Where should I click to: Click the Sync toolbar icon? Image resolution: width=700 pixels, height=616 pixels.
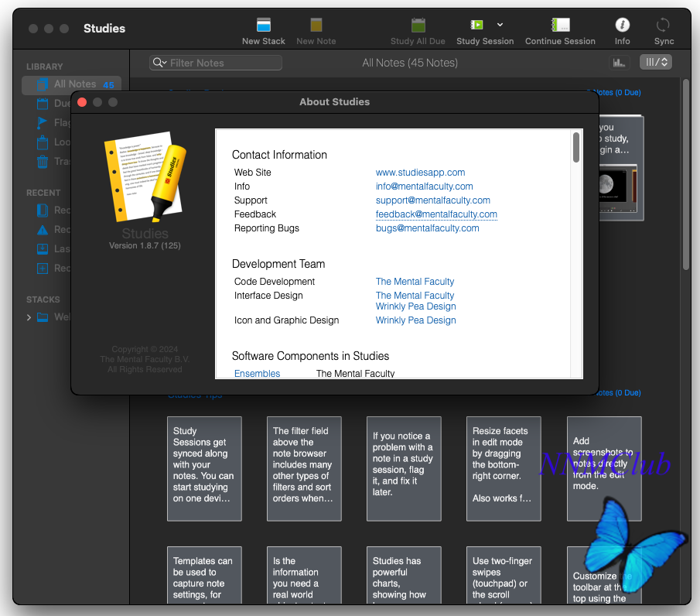(x=663, y=25)
